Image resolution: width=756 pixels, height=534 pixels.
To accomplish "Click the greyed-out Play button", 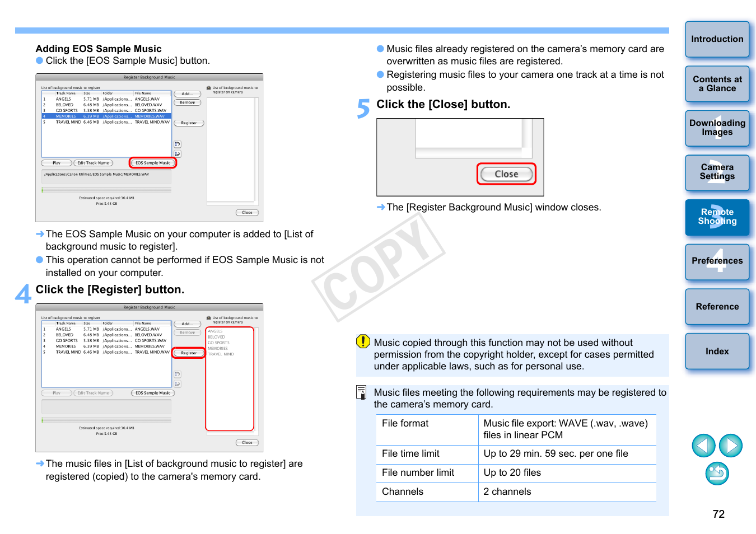I will click(x=57, y=393).
